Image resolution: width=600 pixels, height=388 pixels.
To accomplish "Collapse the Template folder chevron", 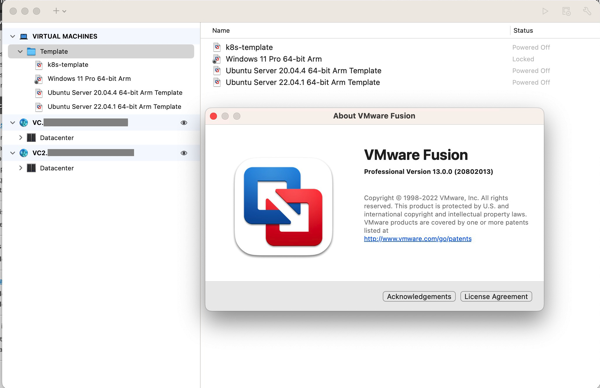I will click(x=20, y=51).
